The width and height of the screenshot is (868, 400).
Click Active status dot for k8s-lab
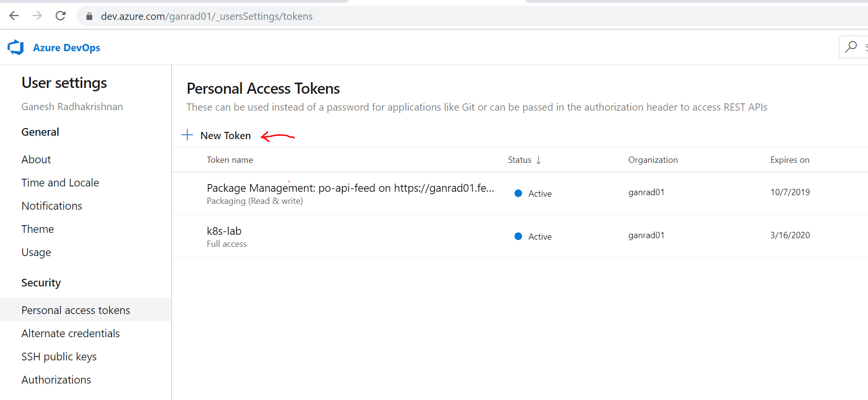[x=518, y=236]
